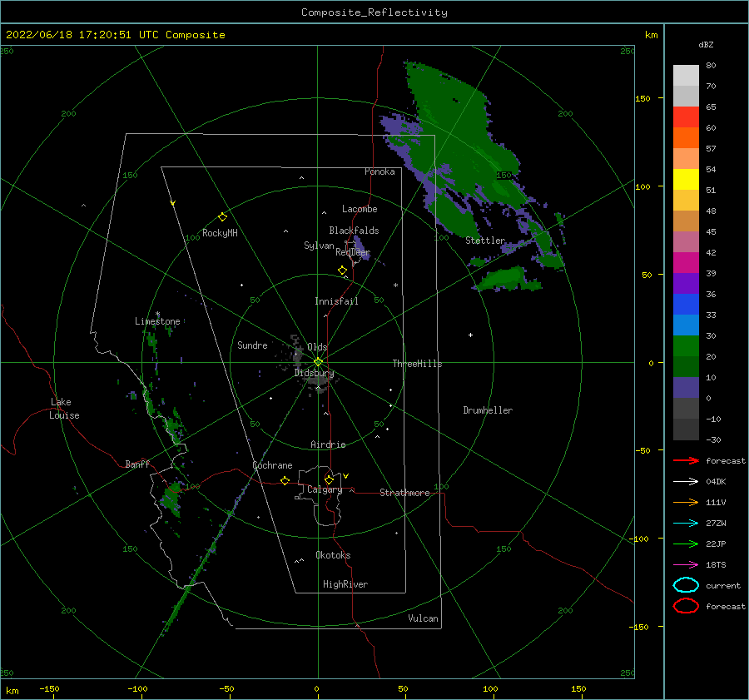This screenshot has height=700, width=749.
Task: Select the orange 111V arrow icon
Action: (x=686, y=502)
